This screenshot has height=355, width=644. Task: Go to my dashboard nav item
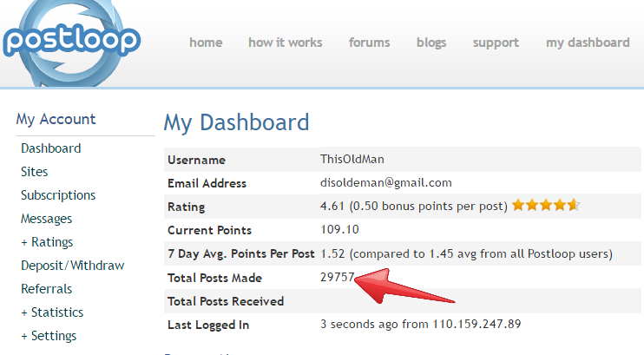click(588, 43)
